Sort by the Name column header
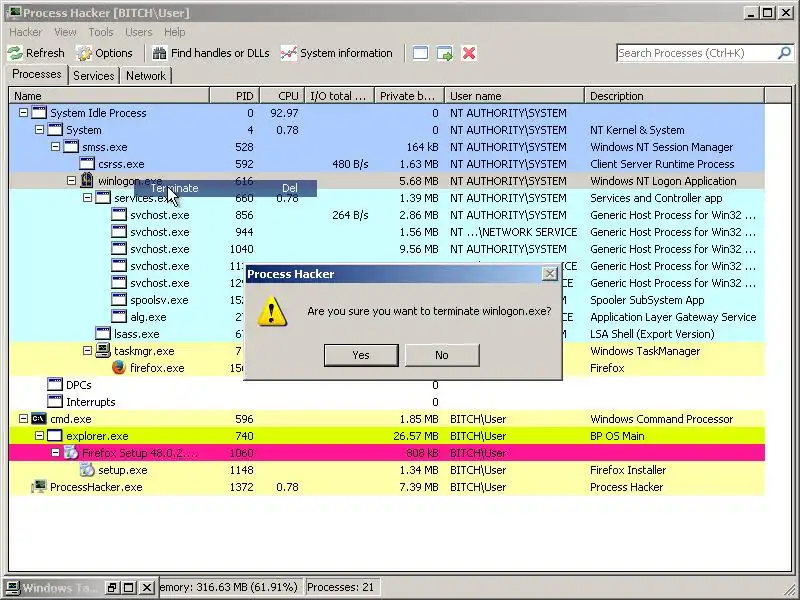The image size is (800, 600). [109, 96]
